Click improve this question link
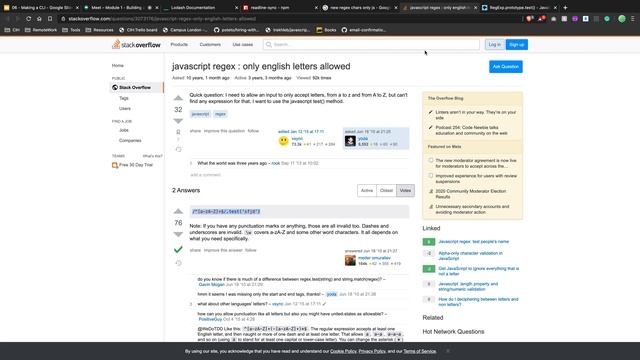The image size is (640, 360). point(224,131)
